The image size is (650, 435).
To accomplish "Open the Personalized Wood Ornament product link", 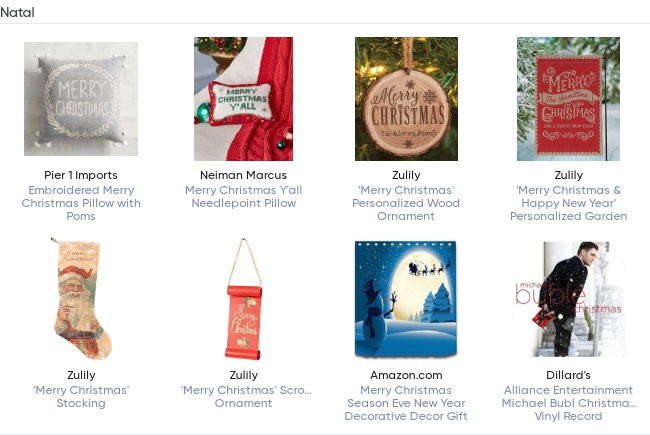I will pyautogui.click(x=406, y=203).
